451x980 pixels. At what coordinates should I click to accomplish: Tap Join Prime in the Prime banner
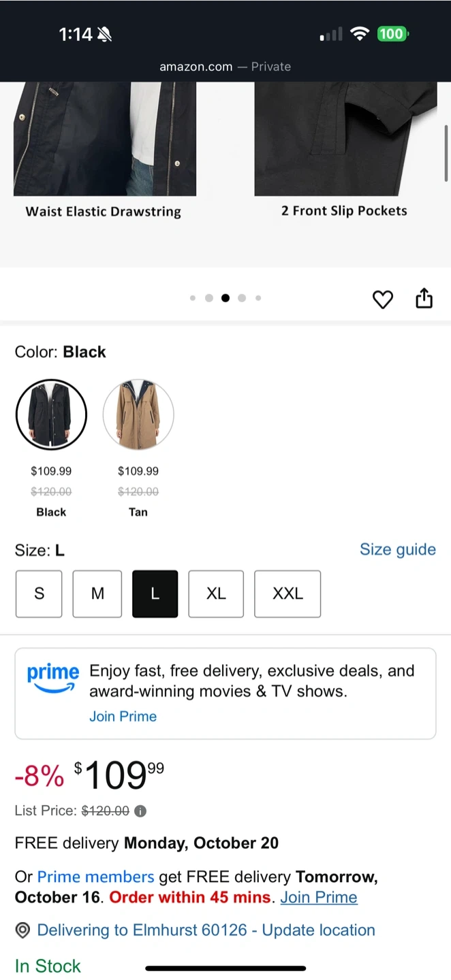[123, 716]
